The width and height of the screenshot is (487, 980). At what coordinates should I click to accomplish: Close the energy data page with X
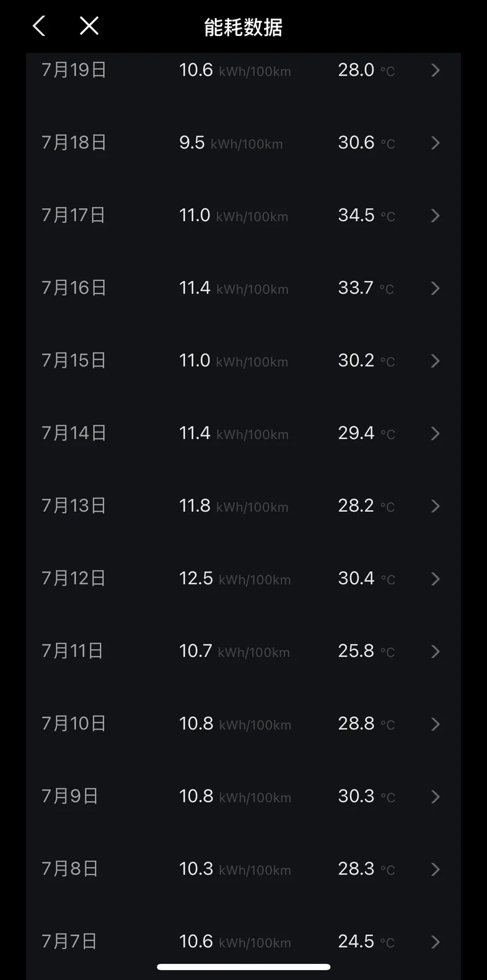click(x=89, y=26)
